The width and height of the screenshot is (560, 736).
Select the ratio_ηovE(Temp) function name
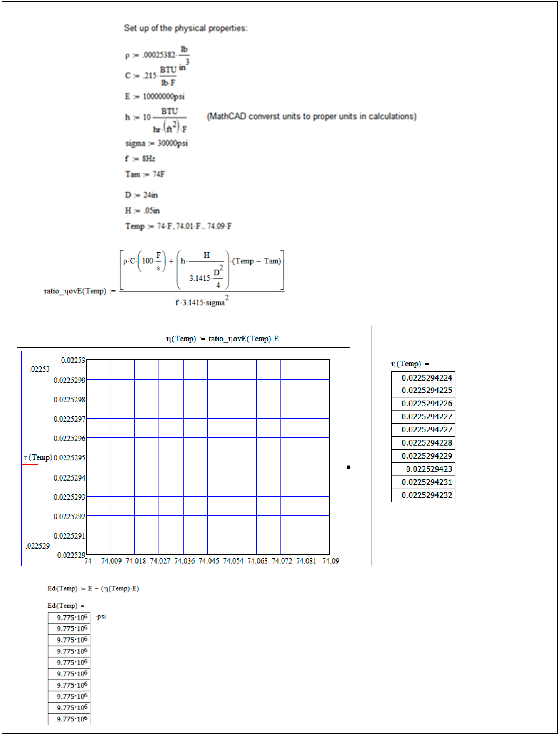click(x=75, y=291)
